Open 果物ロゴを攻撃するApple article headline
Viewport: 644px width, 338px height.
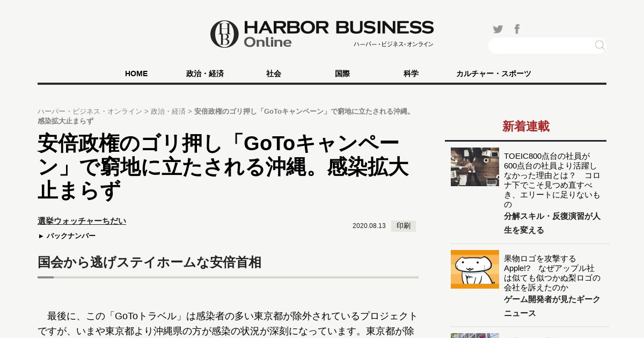pos(552,273)
